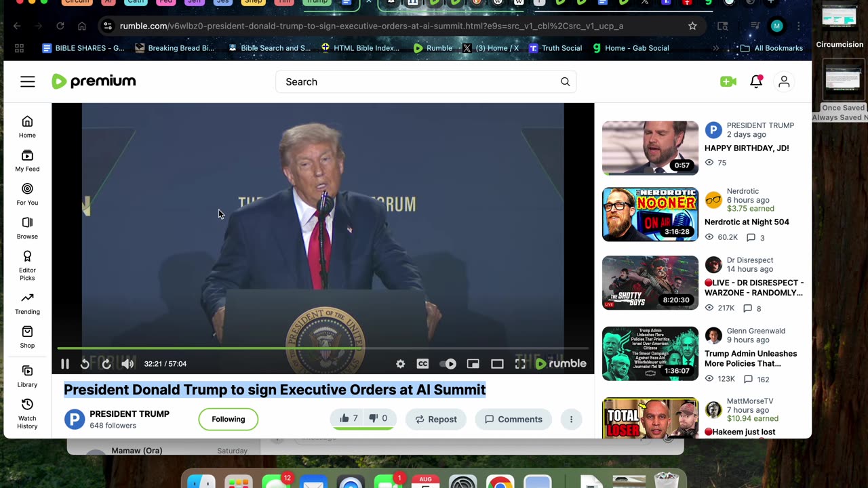
Task: Toggle closed captions (CC)
Action: pyautogui.click(x=422, y=364)
